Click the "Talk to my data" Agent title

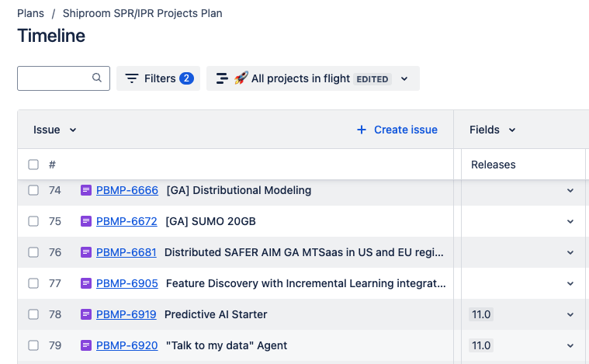[x=227, y=345]
